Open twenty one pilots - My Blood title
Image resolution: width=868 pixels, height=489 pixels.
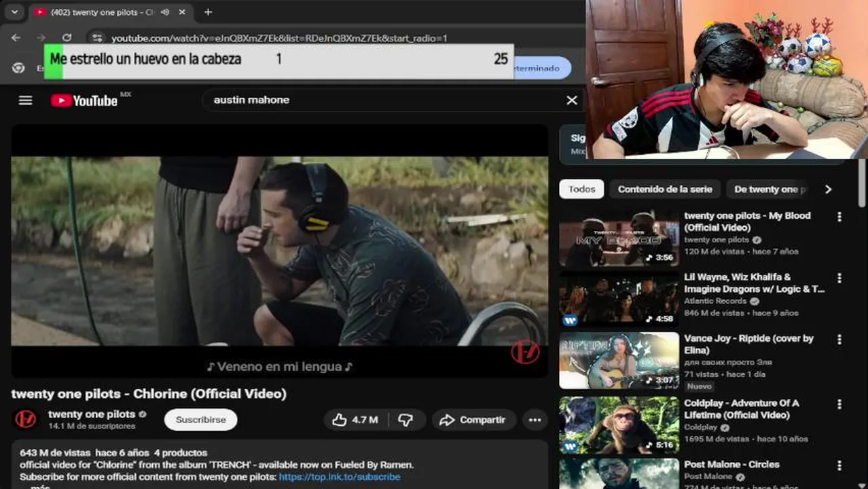pyautogui.click(x=747, y=221)
